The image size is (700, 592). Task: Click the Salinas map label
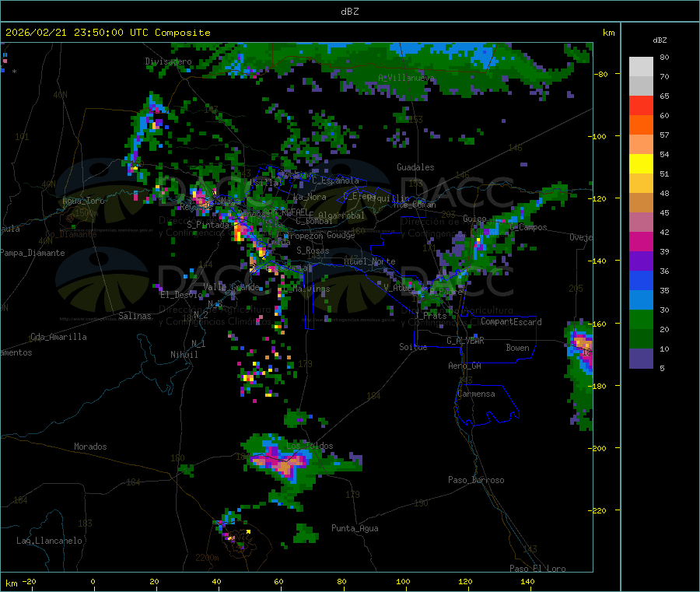135,316
